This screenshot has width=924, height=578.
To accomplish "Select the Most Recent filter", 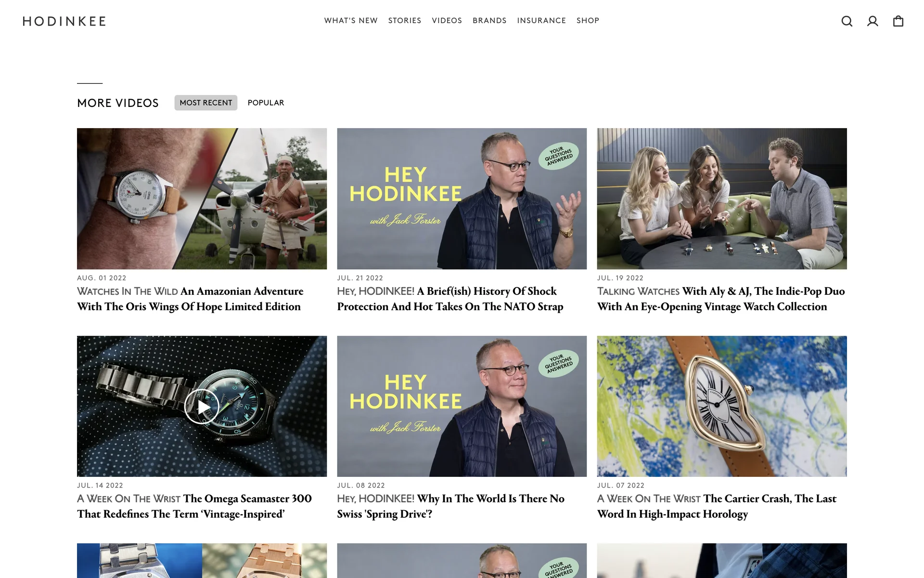I will pyautogui.click(x=206, y=103).
